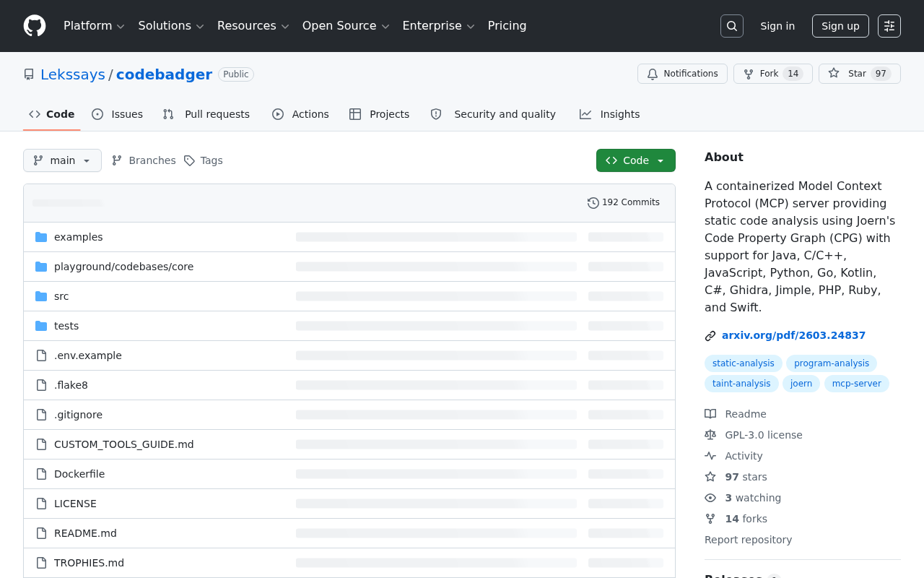924x578 pixels.
Task: Click the tag icon next to Tags
Action: [x=189, y=160]
